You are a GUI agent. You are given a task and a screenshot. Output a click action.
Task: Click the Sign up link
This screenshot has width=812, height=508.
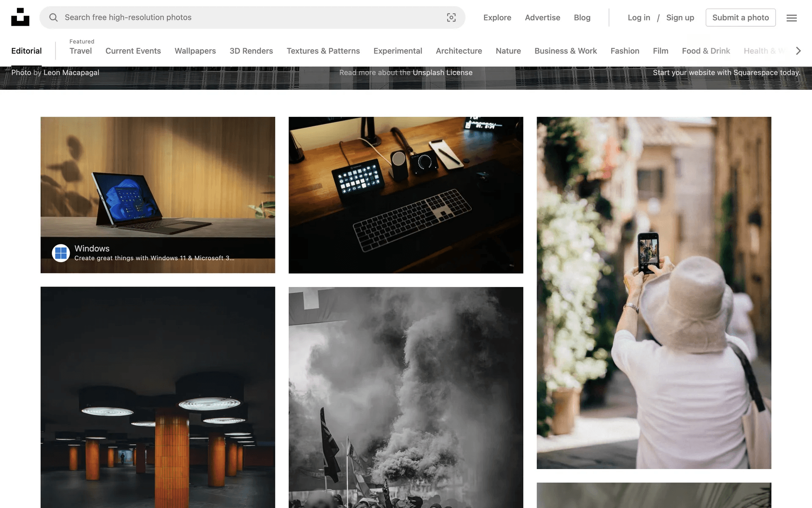(x=680, y=17)
